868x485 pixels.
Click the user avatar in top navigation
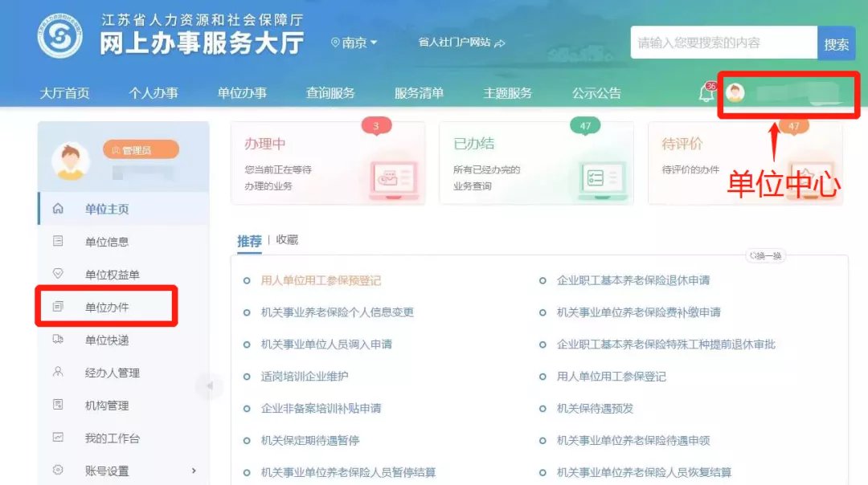point(735,92)
